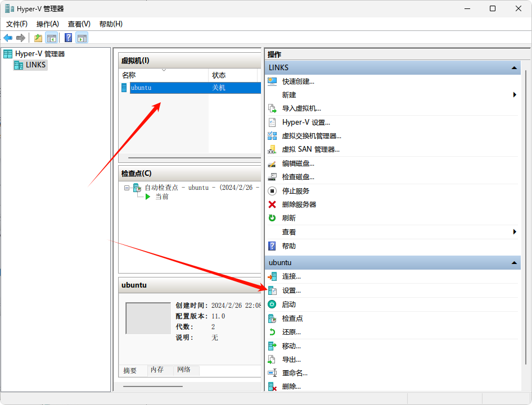Click the virtual machines list horizontal scrollbar
This screenshot has height=405, width=532.
(195, 158)
